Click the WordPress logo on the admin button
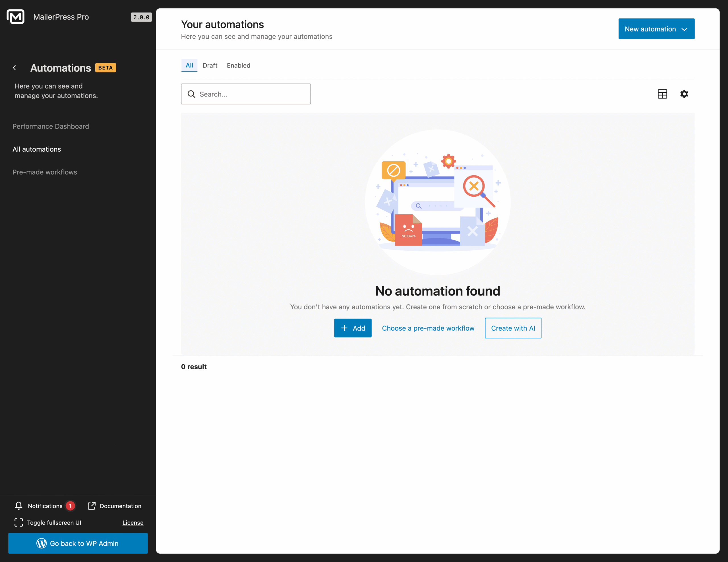This screenshot has height=562, width=728. (x=41, y=543)
